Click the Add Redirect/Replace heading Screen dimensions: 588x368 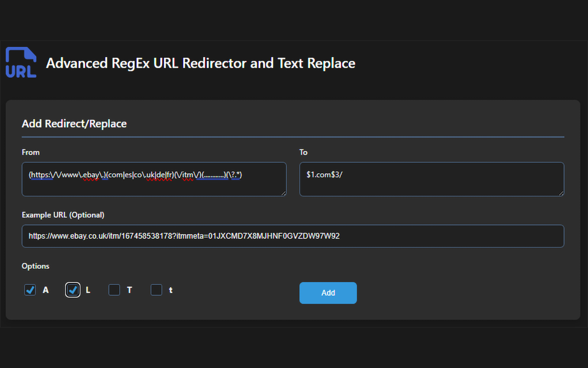[74, 123]
